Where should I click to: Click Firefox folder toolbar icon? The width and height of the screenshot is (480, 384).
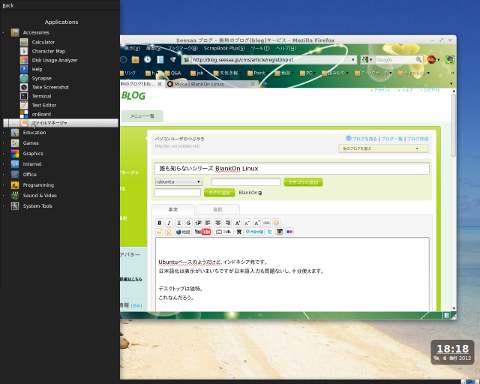135,60
